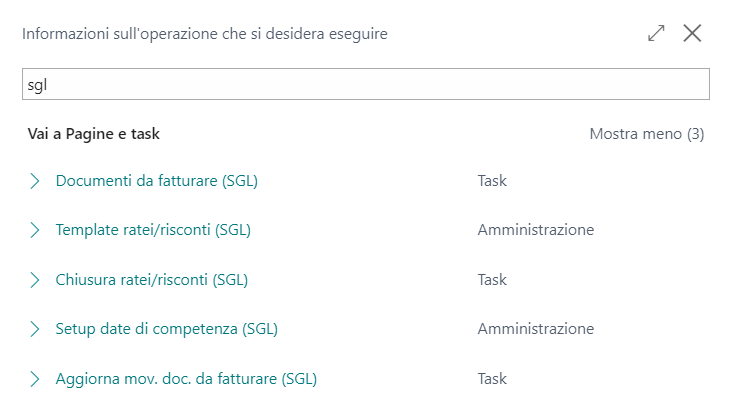Screen dimensions: 735x407
Task: Open 'Template ratei/risconti (SGL)' page
Action: (x=153, y=230)
